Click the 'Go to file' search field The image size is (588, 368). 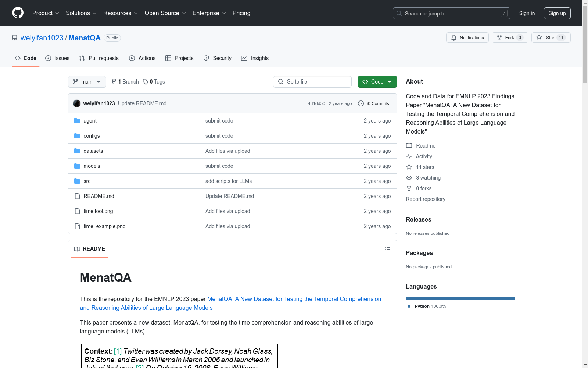click(x=312, y=82)
